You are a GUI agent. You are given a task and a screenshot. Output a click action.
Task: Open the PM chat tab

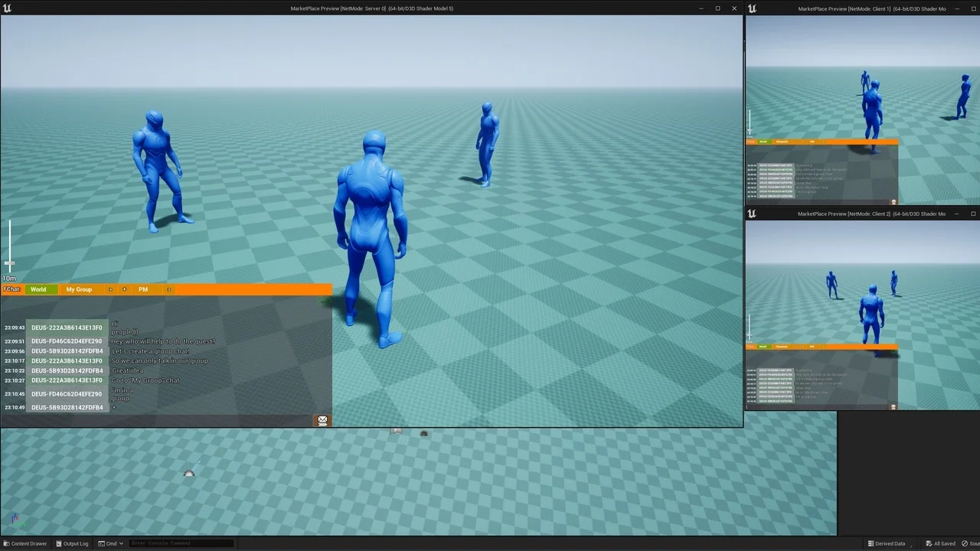tap(143, 289)
